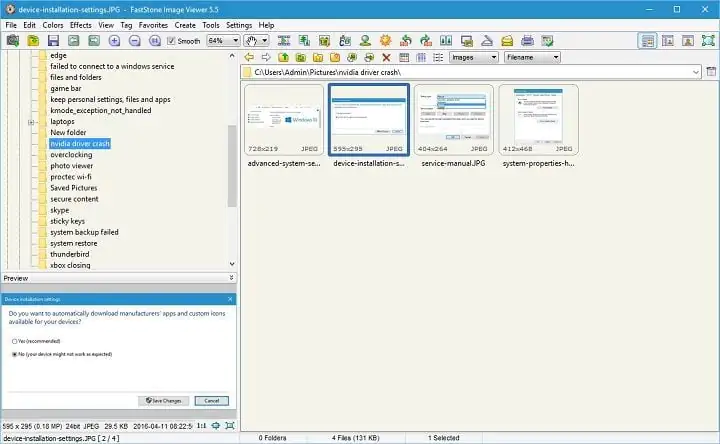Screen dimensions: 720x444
Task: Click the Save As floppy disk icon
Action: point(53,41)
